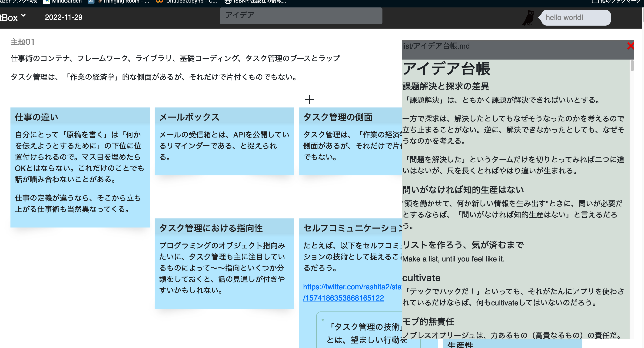The image size is (644, 348).
Task: Click the owl favicon of Thinging Room bookmark
Action: coord(100,1)
